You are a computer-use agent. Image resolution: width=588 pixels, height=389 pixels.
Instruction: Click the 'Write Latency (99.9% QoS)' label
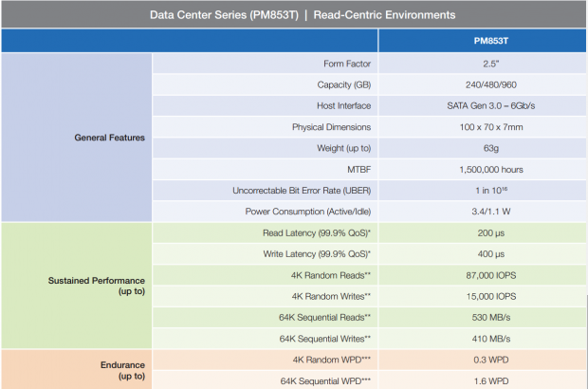pos(317,254)
